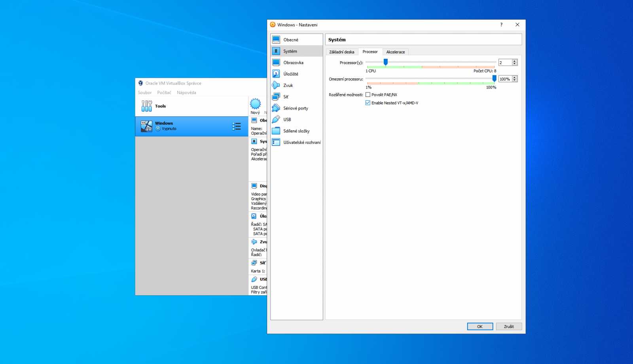Click the Tools icon in VirtualBox Správce

(x=147, y=106)
